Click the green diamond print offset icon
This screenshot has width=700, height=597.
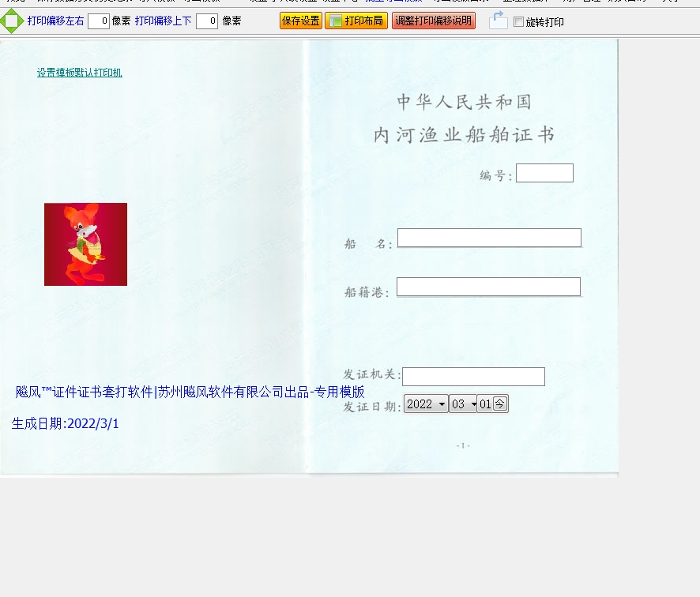[11, 21]
